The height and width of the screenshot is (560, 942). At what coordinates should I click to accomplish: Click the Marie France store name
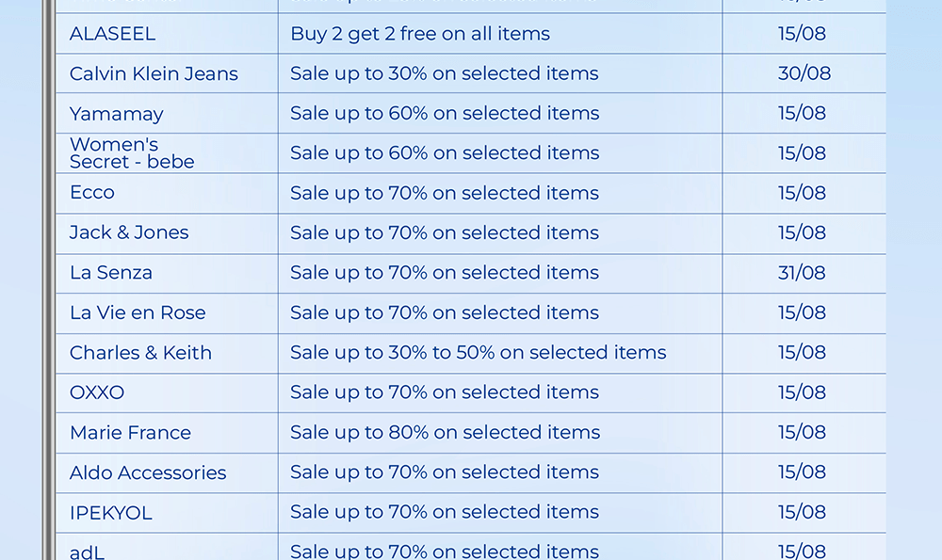pos(130,433)
